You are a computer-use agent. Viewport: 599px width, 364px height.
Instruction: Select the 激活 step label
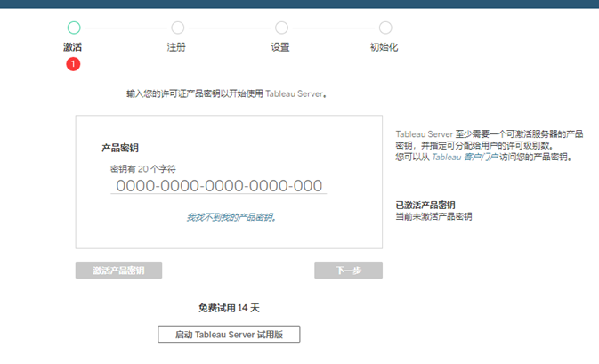[73, 47]
